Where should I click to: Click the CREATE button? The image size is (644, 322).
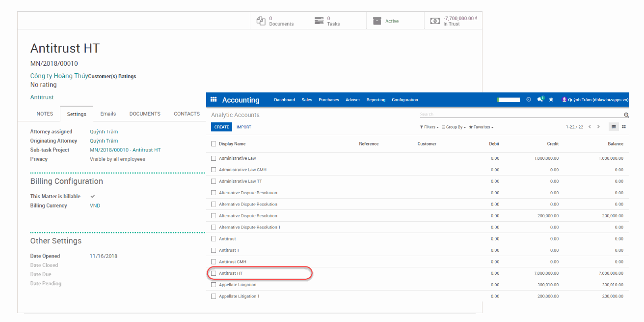(221, 126)
